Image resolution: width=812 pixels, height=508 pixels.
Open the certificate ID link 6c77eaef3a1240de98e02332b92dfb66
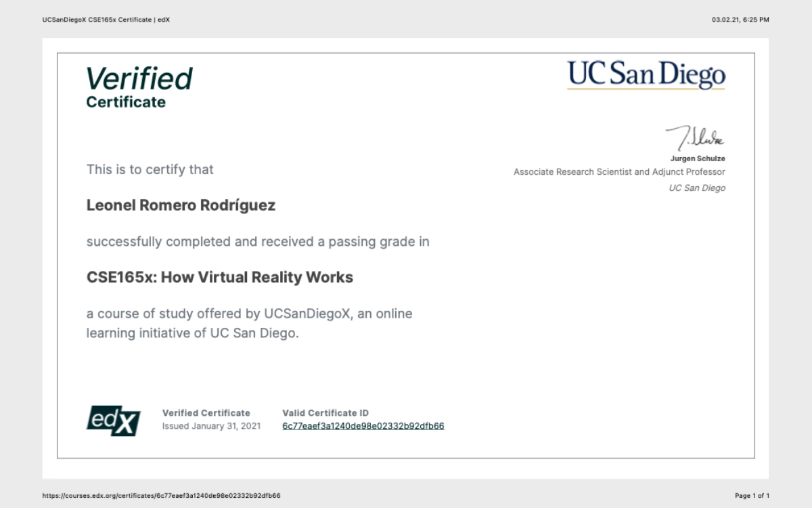click(x=363, y=426)
